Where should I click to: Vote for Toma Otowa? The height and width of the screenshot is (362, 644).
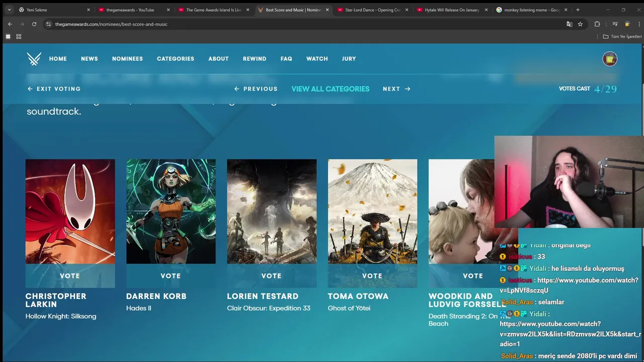coord(372,276)
